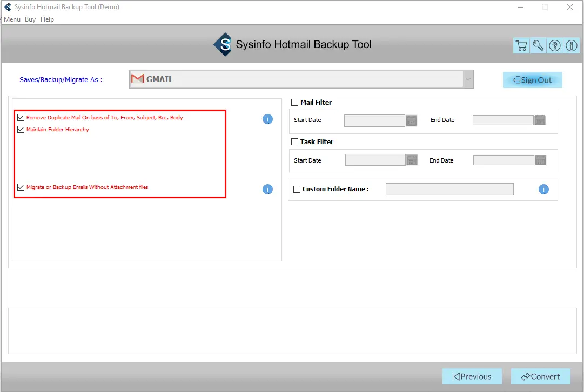
Task: Uncheck Maintain Folder Hierarchy checkbox
Action: 21,129
